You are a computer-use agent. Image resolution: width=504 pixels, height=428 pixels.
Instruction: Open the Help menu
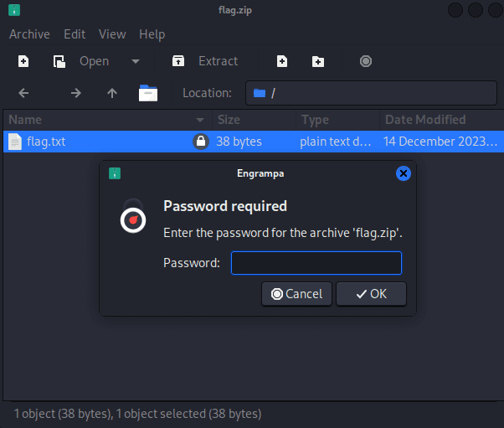(x=152, y=34)
